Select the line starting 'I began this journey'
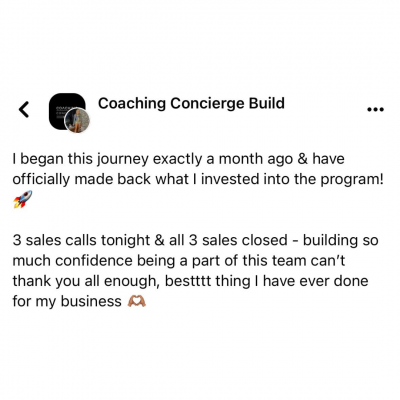Screen dimensions: 400x400 [179, 159]
